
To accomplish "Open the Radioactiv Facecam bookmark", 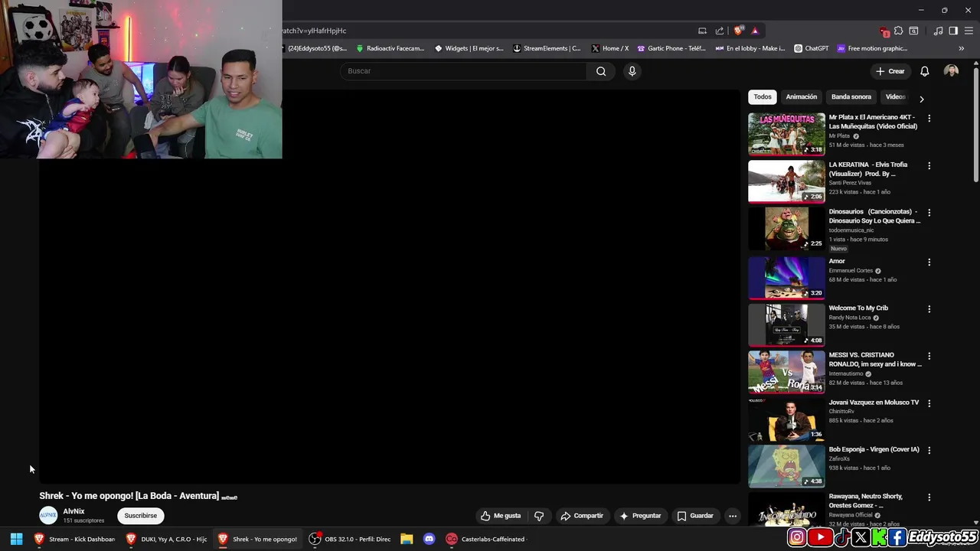I will (x=390, y=48).
